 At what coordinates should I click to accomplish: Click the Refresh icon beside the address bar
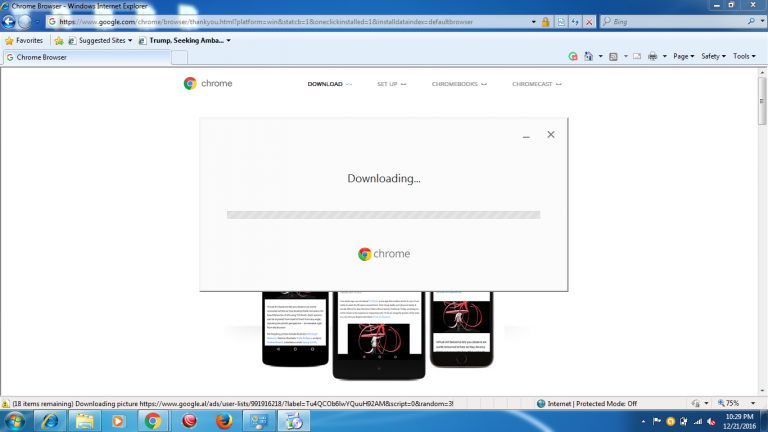575,21
